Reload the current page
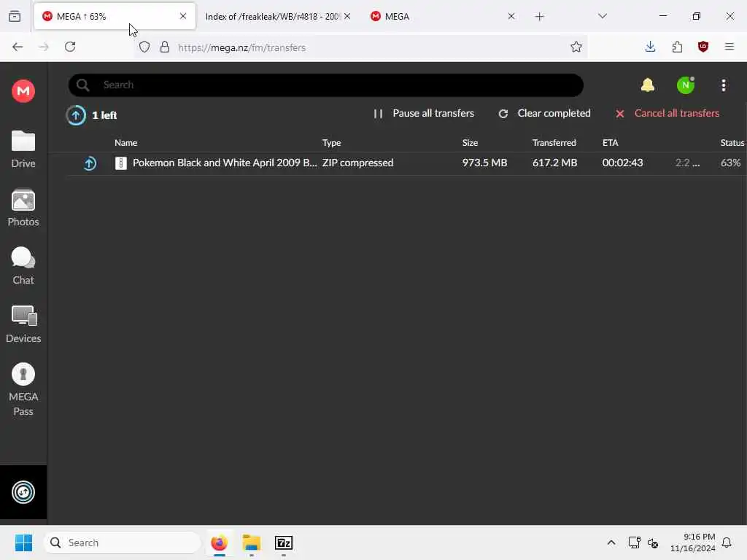Viewport: 747px width, 560px height. coord(70,47)
